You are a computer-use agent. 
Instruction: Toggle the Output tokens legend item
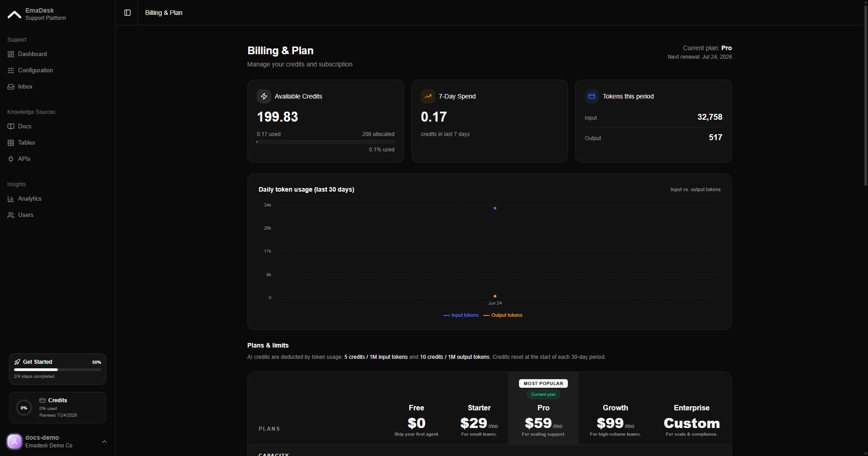point(503,315)
